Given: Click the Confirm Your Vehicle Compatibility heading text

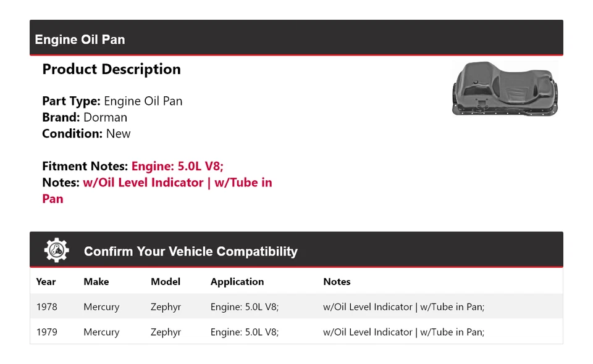Looking at the screenshot, I should (190, 251).
